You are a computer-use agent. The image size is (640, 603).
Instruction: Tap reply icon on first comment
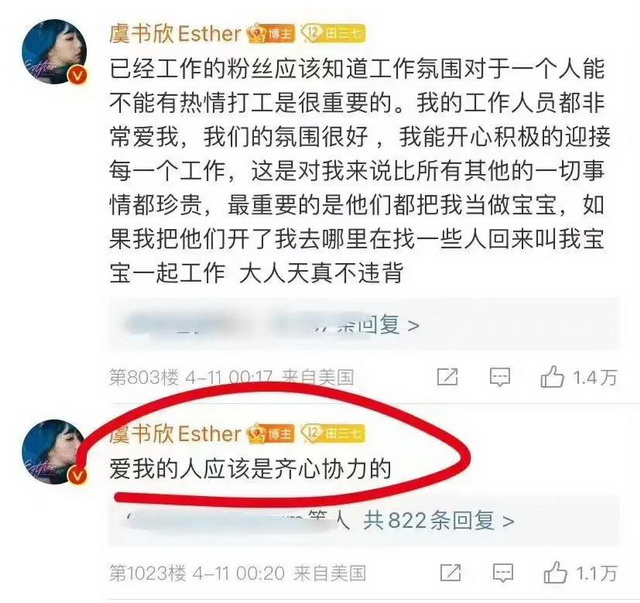tap(500, 377)
